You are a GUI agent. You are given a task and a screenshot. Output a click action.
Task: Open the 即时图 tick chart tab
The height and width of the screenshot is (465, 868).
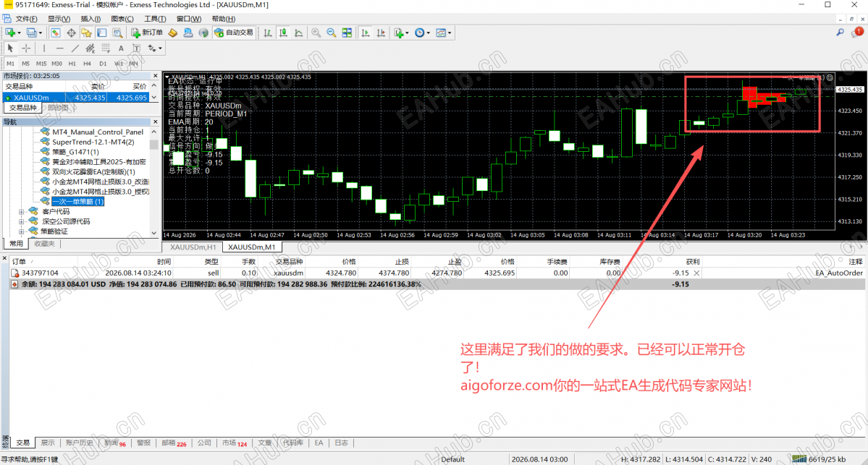[59, 108]
